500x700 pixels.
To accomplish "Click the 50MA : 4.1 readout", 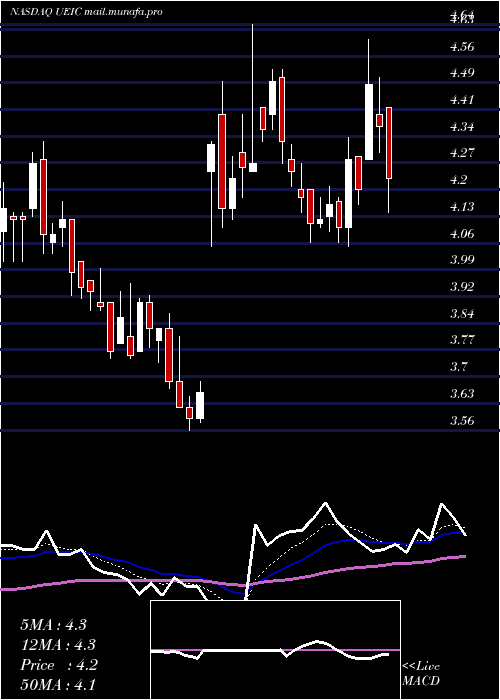I will 59,685.
